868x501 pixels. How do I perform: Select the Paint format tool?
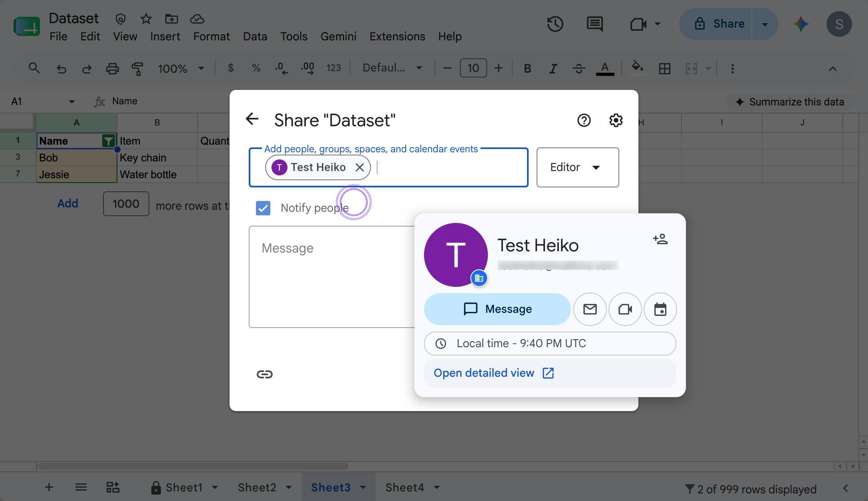coord(137,69)
